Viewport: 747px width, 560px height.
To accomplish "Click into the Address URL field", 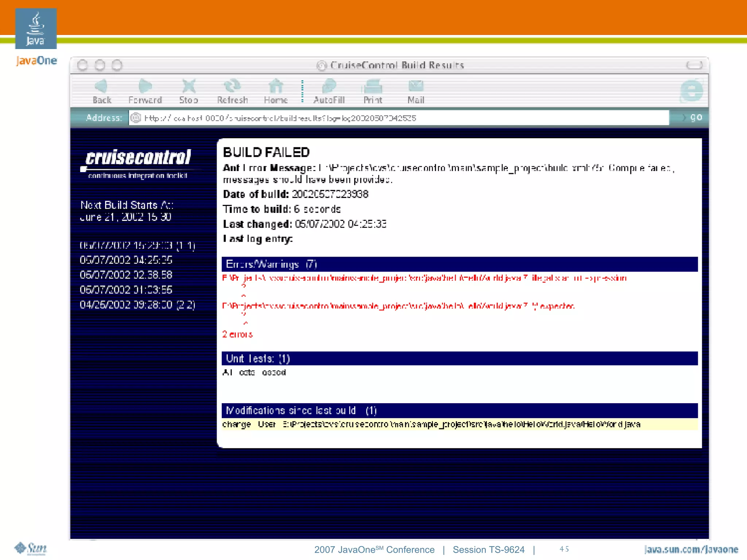I will [399, 118].
